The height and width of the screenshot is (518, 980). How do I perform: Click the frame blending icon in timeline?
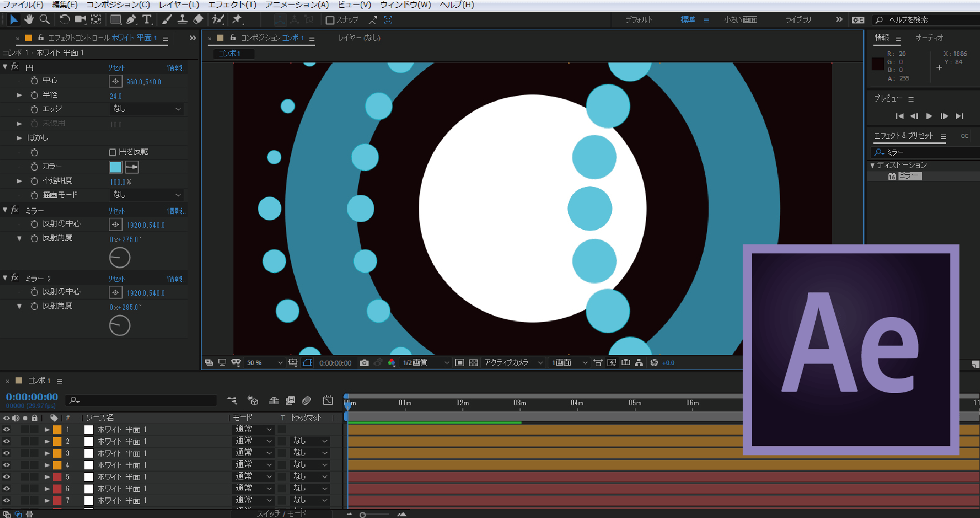click(x=290, y=400)
